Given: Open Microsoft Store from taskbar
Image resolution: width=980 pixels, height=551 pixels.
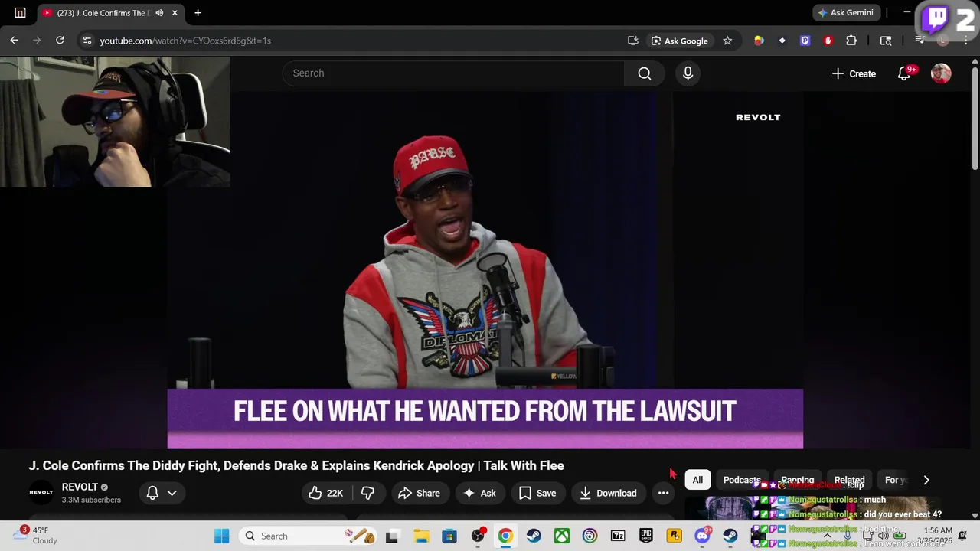Looking at the screenshot, I should pos(449,536).
